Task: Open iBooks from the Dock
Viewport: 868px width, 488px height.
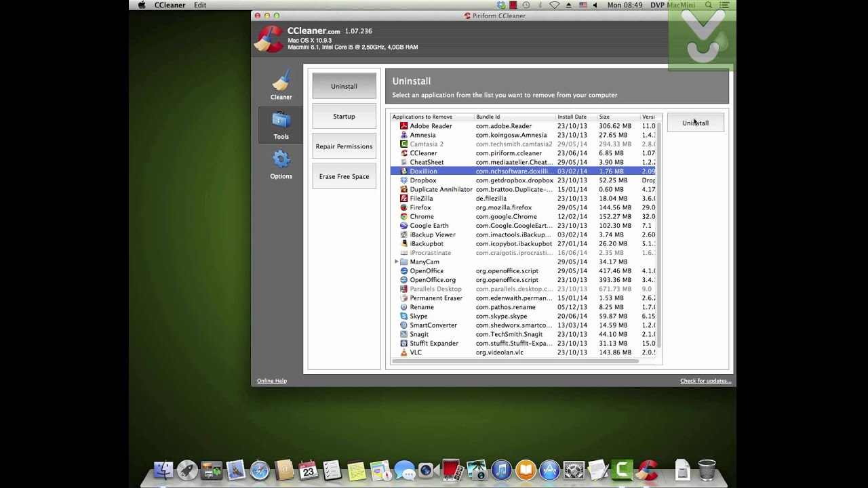Action: [526, 470]
